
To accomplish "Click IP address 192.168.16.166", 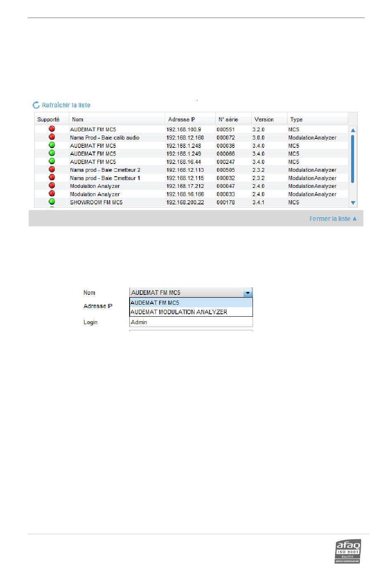I will [185, 194].
